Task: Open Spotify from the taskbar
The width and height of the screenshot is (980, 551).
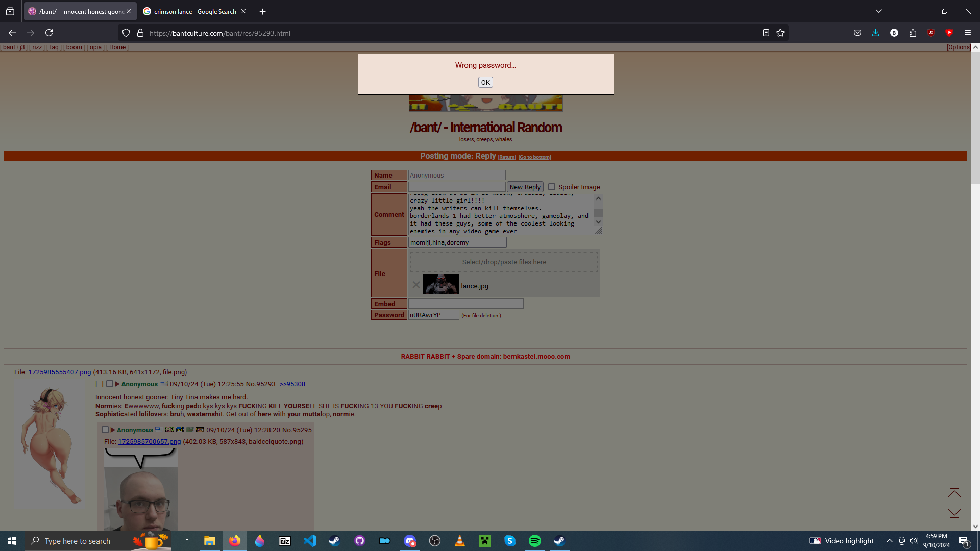Action: tap(534, 541)
